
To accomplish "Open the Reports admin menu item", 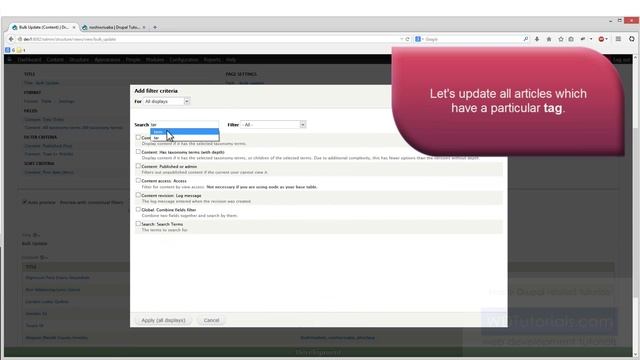I will pos(212,60).
